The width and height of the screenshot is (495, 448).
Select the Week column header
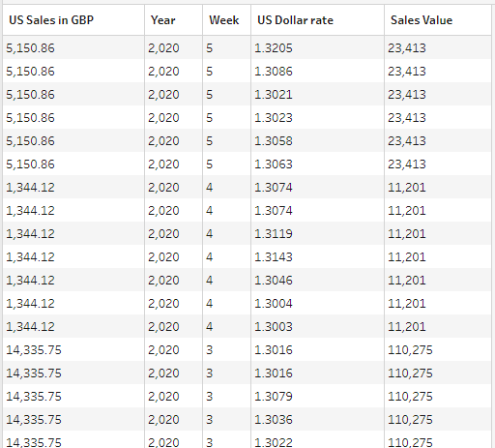(x=226, y=20)
